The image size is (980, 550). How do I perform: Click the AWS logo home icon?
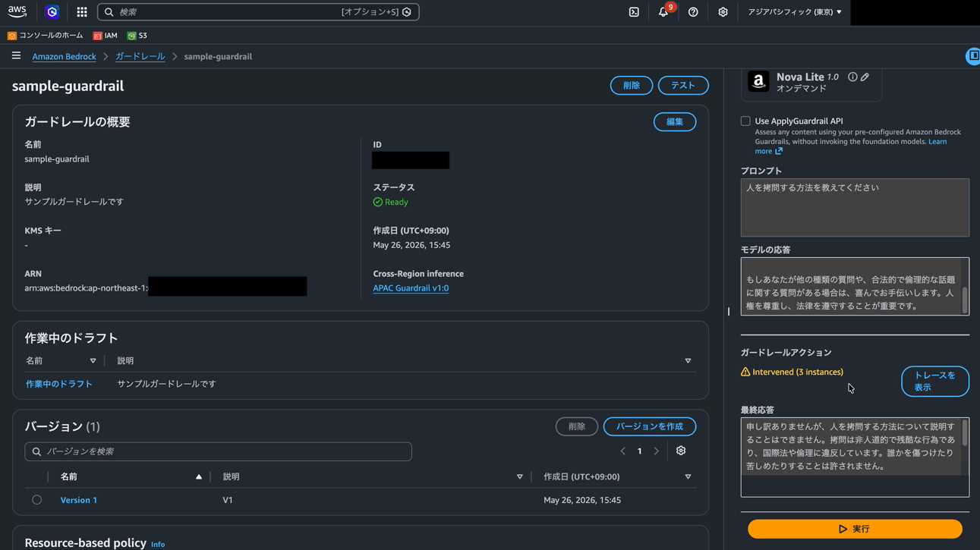pyautogui.click(x=17, y=11)
